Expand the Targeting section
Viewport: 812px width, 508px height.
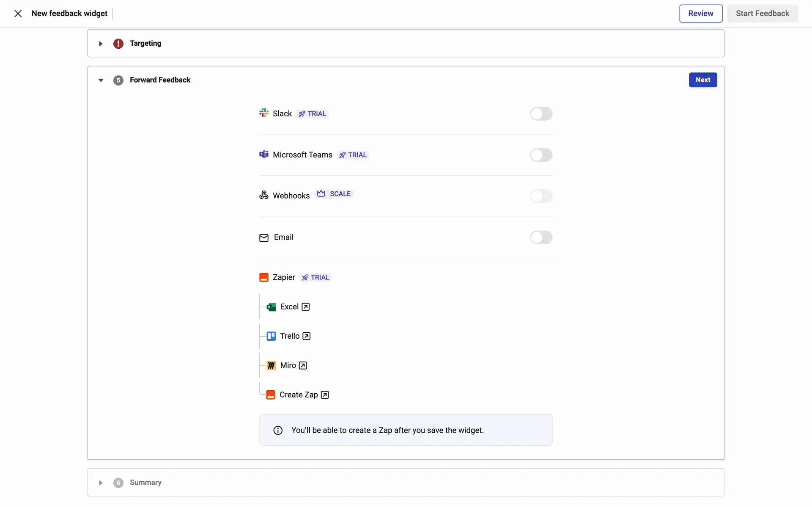[101, 44]
